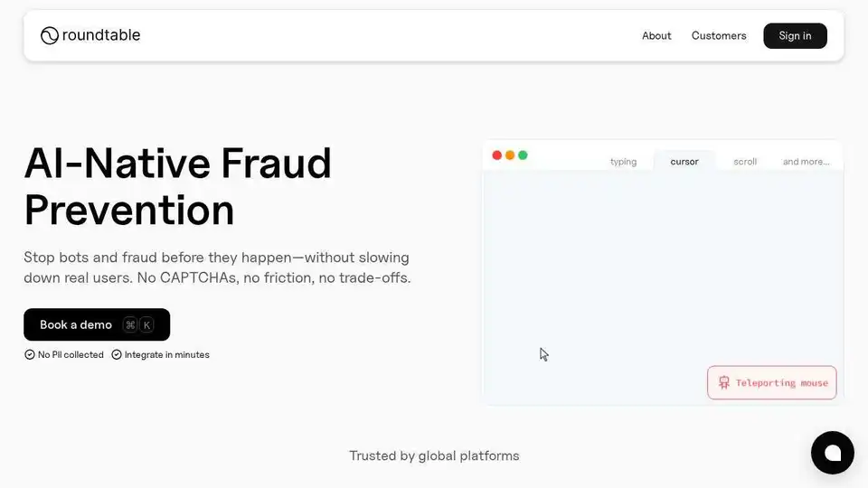
Task: Click the K key badge icon
Action: pyautogui.click(x=146, y=324)
